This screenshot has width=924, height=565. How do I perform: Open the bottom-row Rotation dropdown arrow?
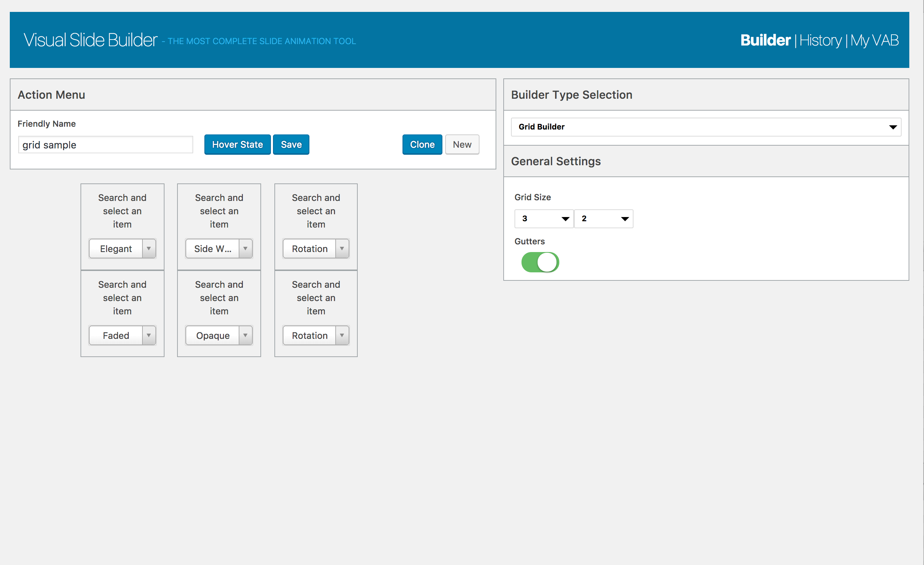click(342, 335)
